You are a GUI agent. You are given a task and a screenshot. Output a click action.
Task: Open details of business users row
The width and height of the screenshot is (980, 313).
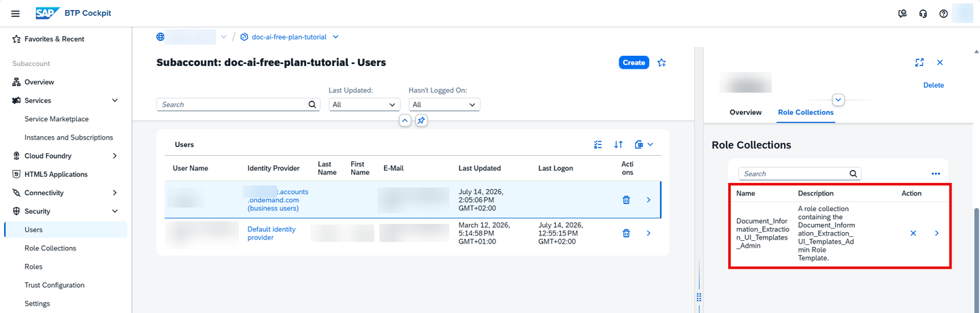(649, 200)
